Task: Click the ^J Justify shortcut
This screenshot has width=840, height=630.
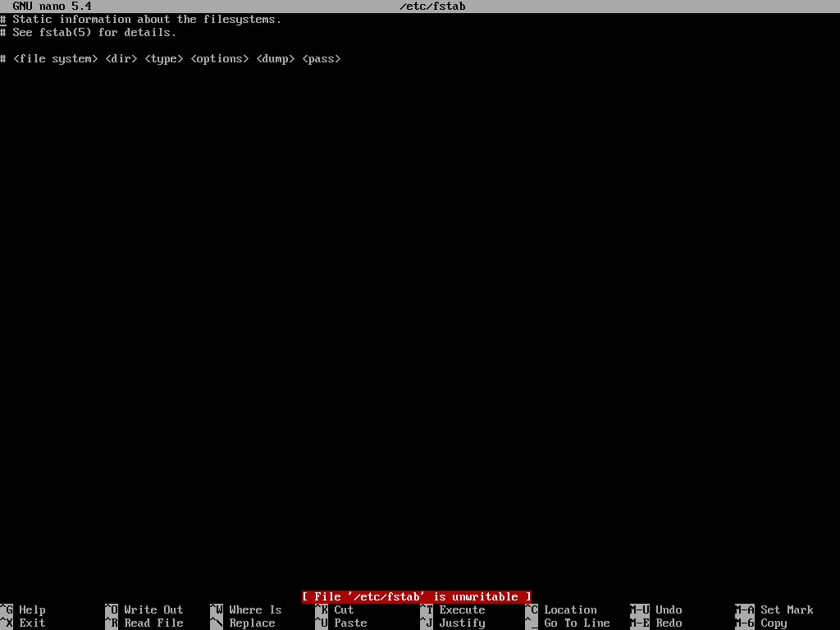Action: click(453, 623)
